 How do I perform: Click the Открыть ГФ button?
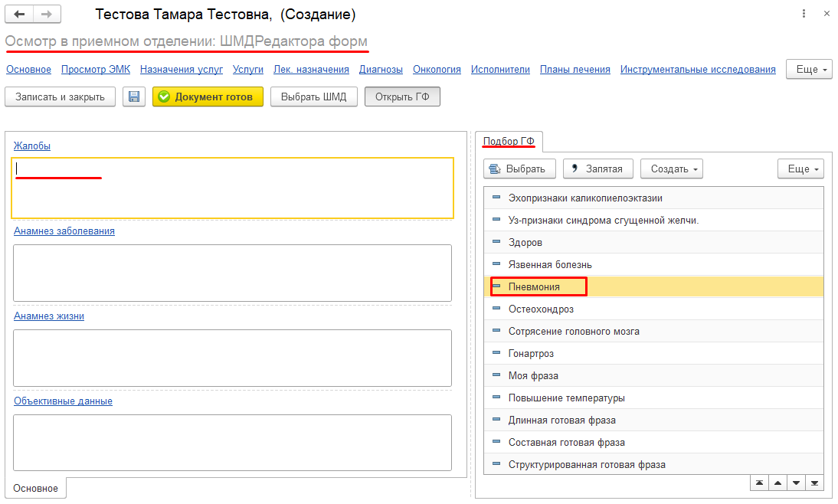click(402, 97)
